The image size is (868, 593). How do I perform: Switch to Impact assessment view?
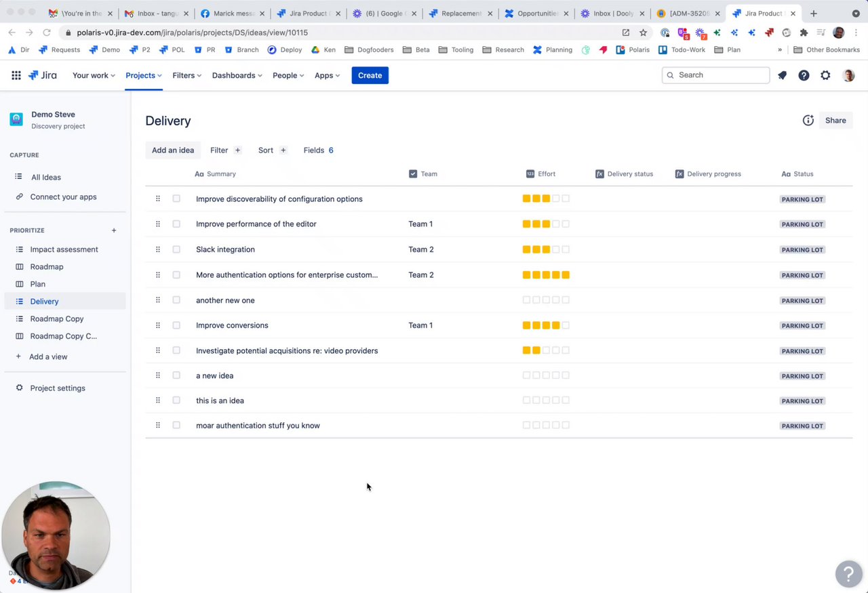[64, 249]
